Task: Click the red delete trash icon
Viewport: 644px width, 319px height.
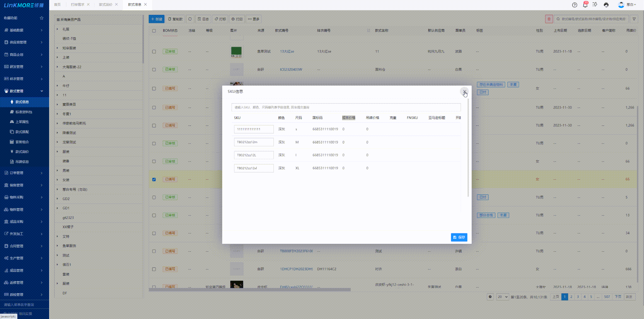Action: point(549,19)
